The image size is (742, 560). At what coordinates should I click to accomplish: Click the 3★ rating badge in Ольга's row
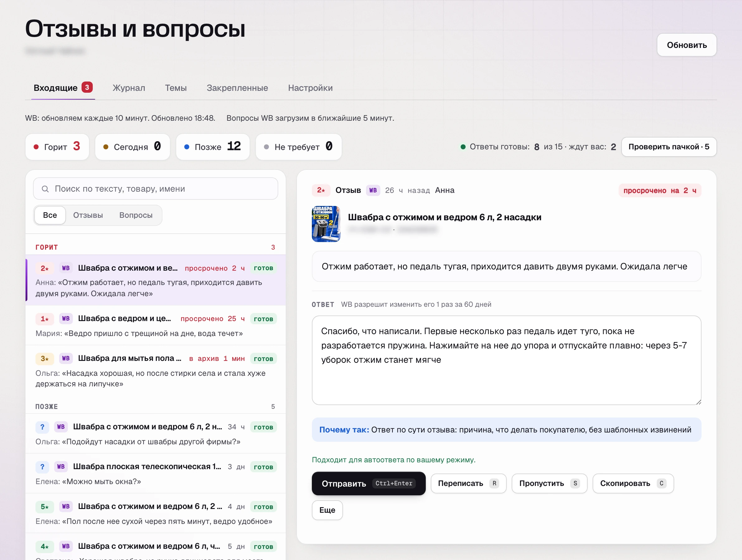pos(45,358)
